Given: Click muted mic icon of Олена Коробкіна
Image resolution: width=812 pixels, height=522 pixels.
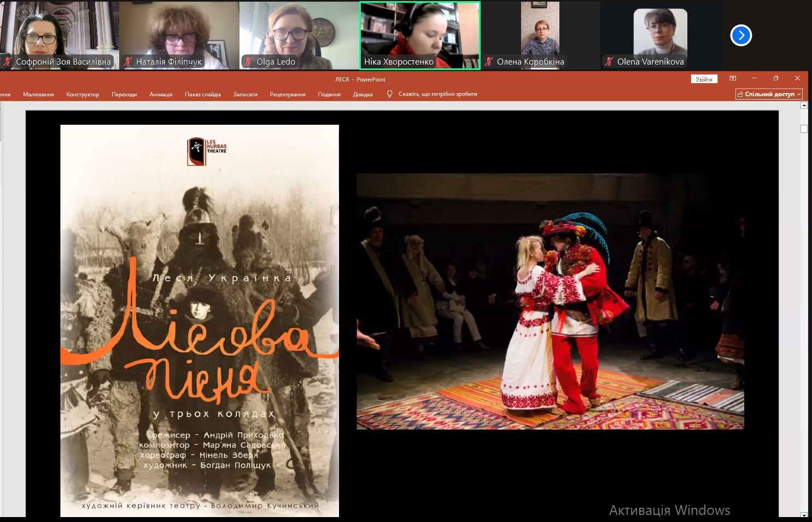Looking at the screenshot, I should coord(489,62).
